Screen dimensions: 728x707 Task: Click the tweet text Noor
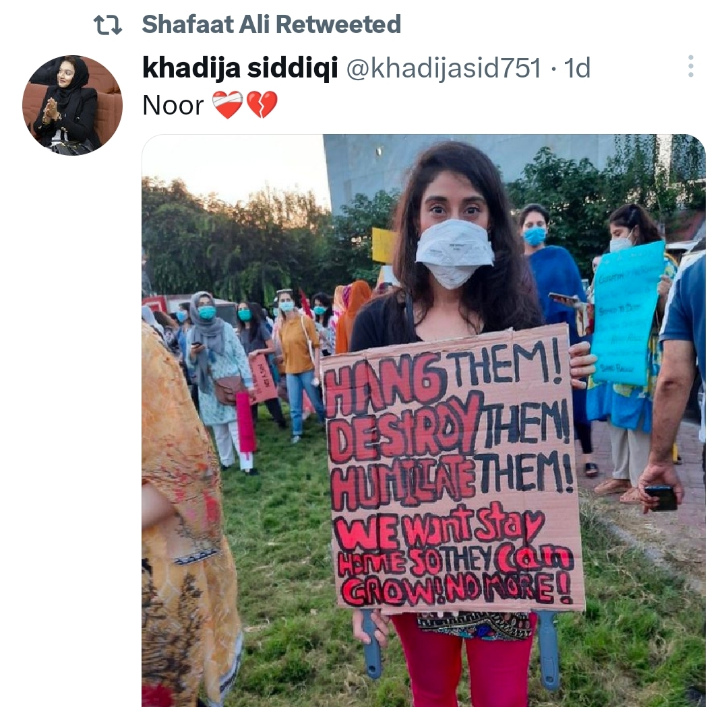(173, 105)
